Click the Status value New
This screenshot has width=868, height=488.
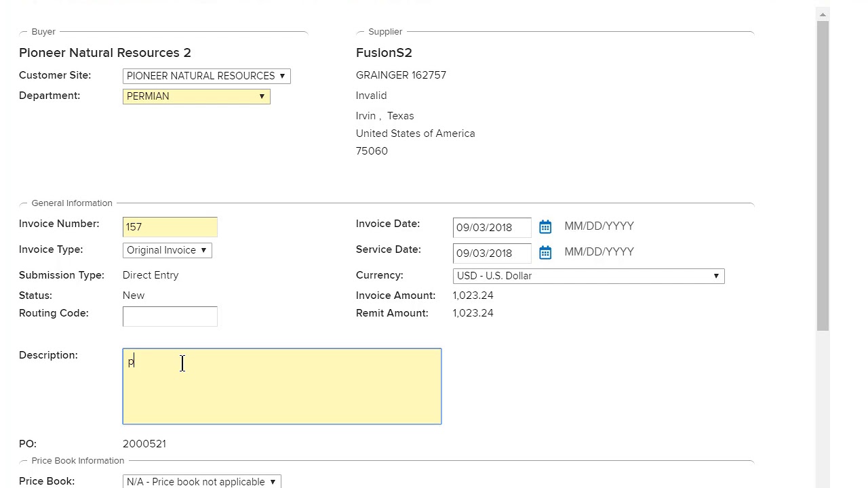coord(134,296)
